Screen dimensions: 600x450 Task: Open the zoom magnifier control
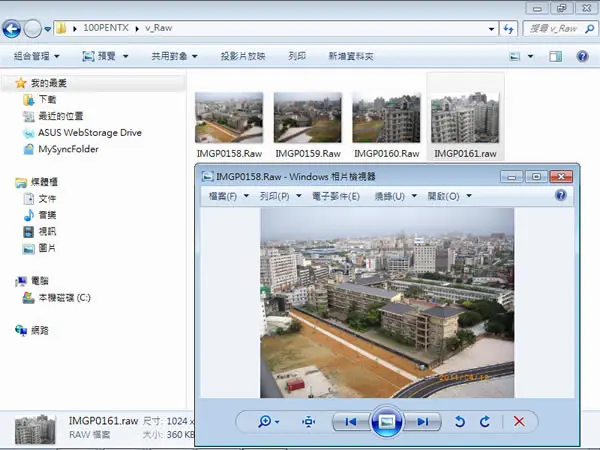268,422
